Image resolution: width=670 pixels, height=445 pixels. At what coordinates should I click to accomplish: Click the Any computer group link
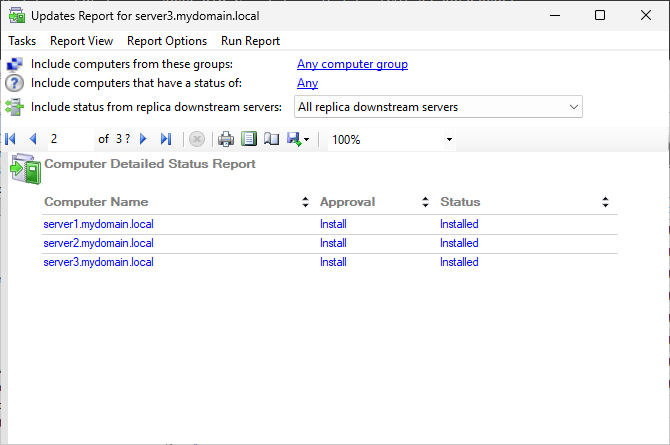point(353,64)
